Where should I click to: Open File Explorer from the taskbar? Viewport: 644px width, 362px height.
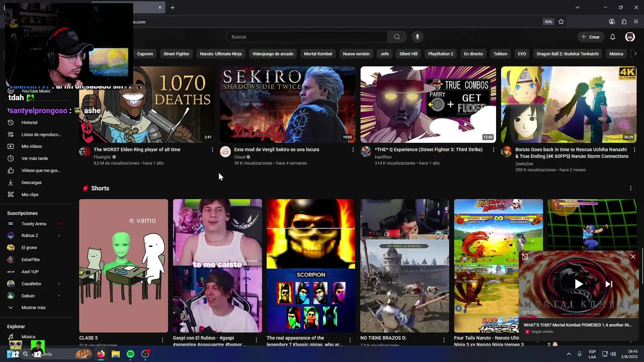pos(116,354)
